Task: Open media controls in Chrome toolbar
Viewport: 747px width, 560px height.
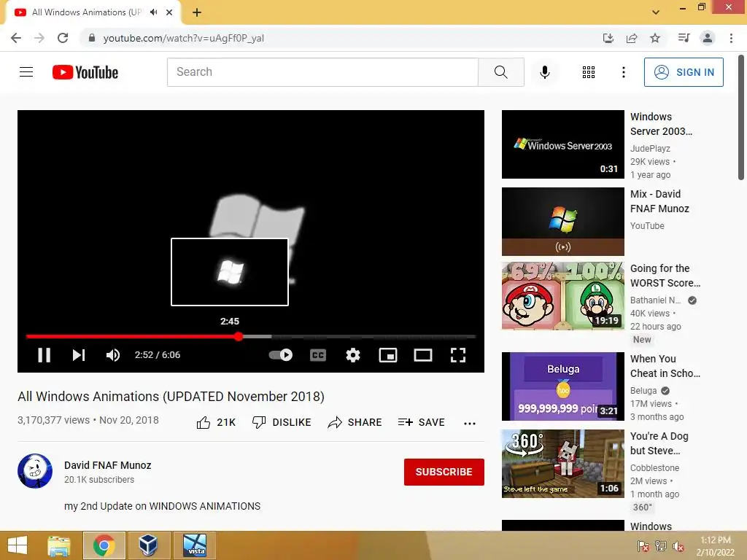Action: (x=684, y=38)
